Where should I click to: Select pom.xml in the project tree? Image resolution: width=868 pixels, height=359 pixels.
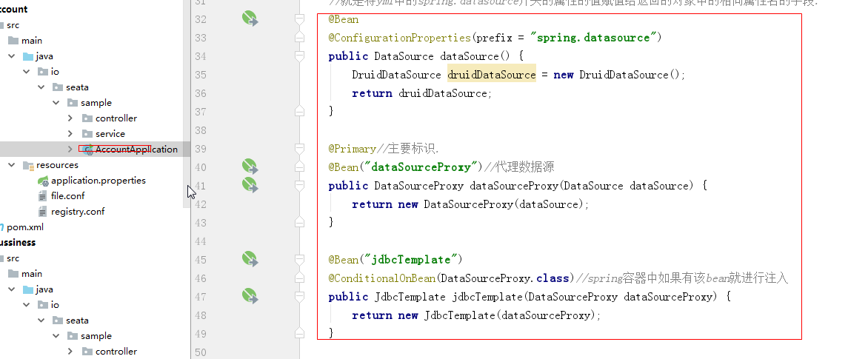(x=27, y=227)
